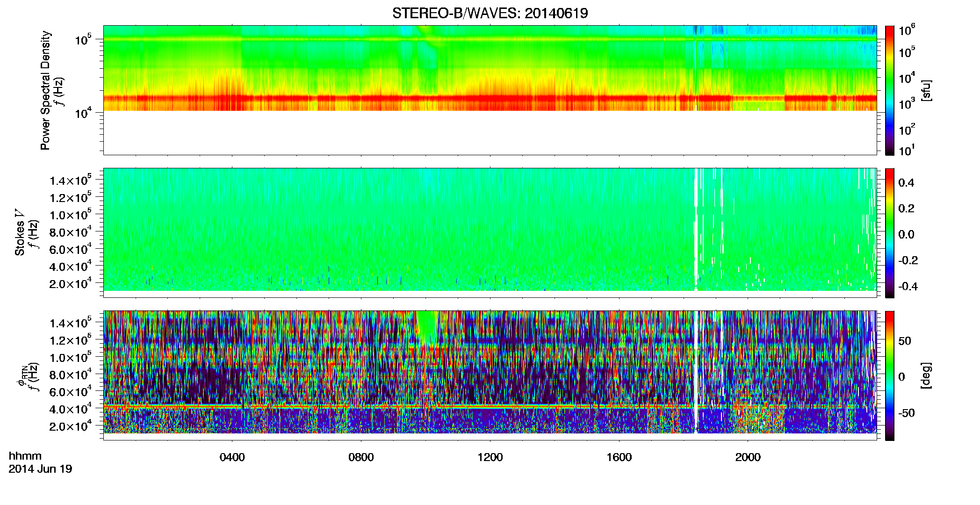Click the green patch in phi RTN panel
Viewport: 980px width, 505px height.
point(427,327)
